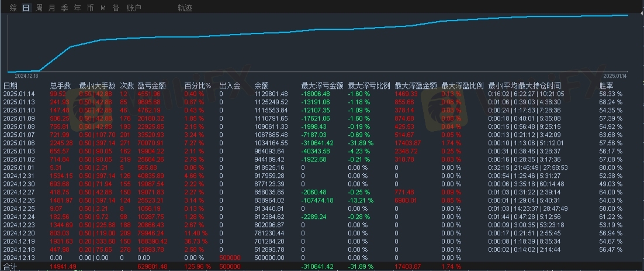Click total lots 2245.28
644x271 pixels.
coord(61,143)
